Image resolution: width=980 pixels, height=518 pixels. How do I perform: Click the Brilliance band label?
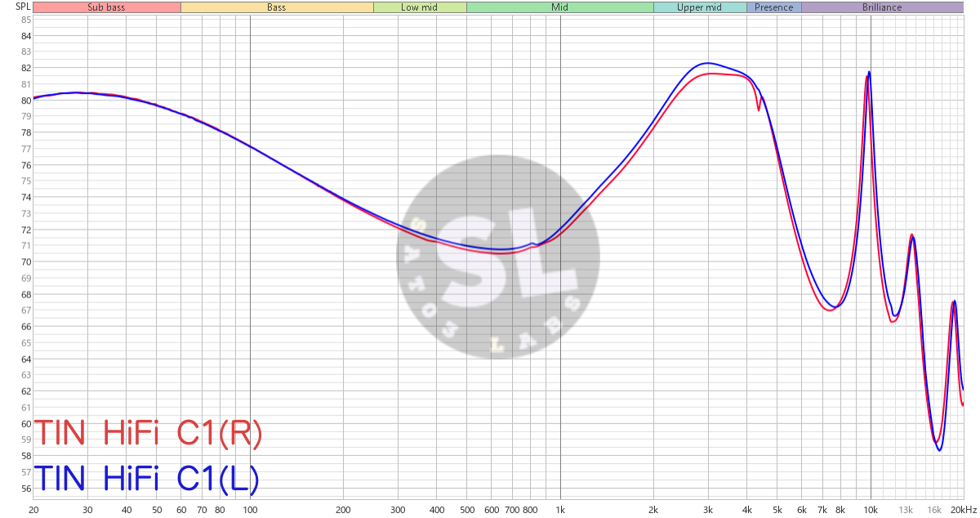(x=882, y=7)
